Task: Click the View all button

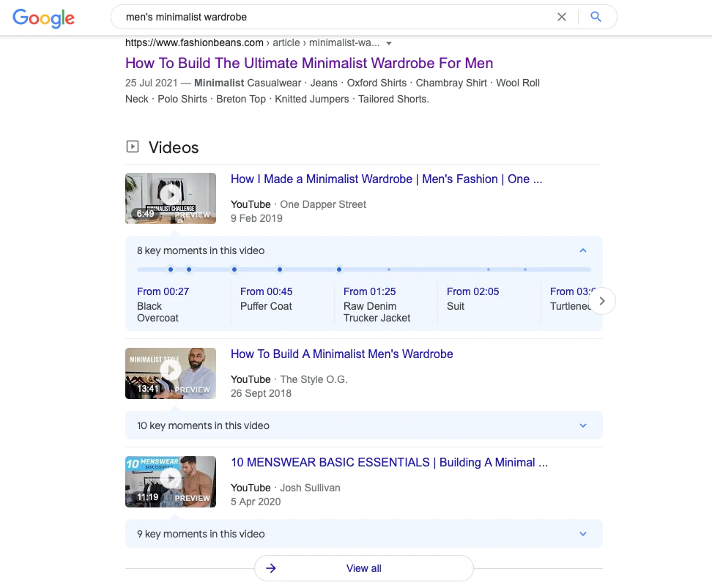Action: point(363,568)
